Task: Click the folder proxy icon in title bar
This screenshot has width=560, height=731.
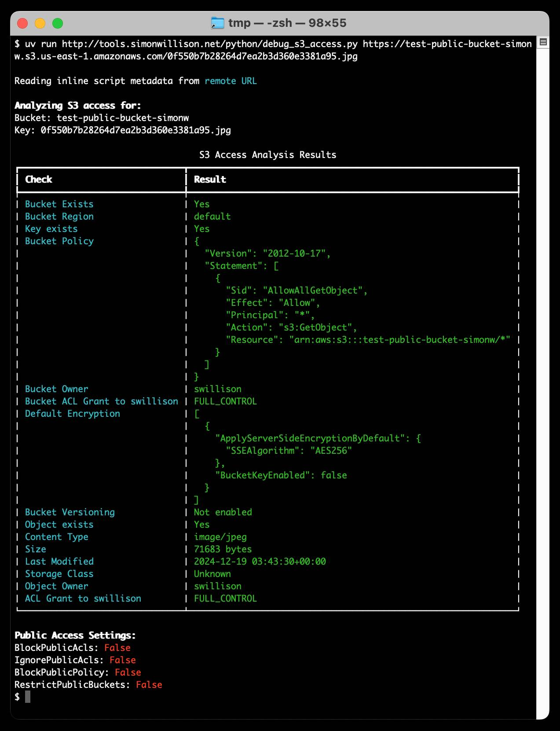Action: 217,23
